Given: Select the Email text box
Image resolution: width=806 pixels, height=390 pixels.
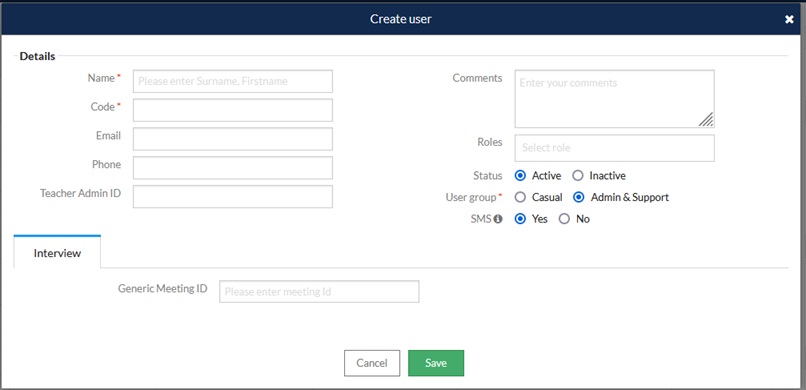Looking at the screenshot, I should (x=233, y=139).
